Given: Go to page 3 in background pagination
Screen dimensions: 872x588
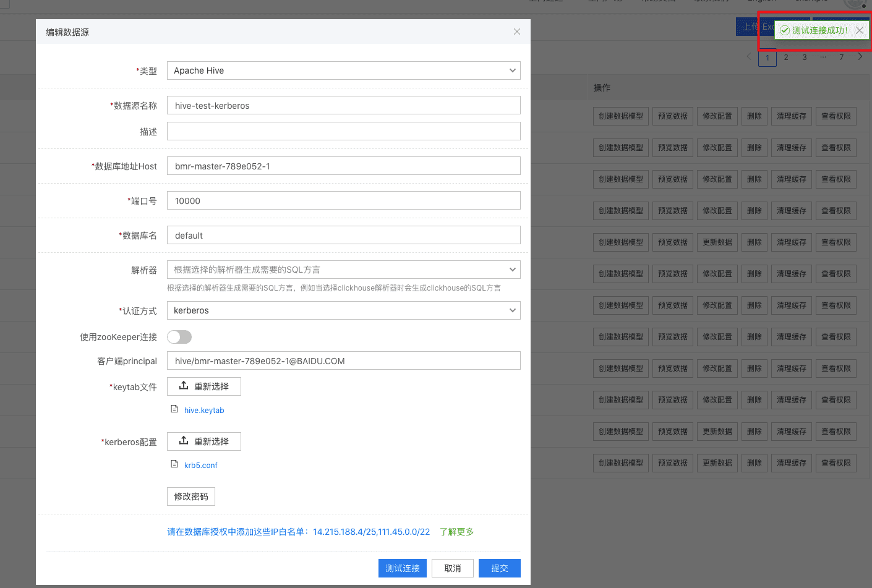Looking at the screenshot, I should [805, 58].
